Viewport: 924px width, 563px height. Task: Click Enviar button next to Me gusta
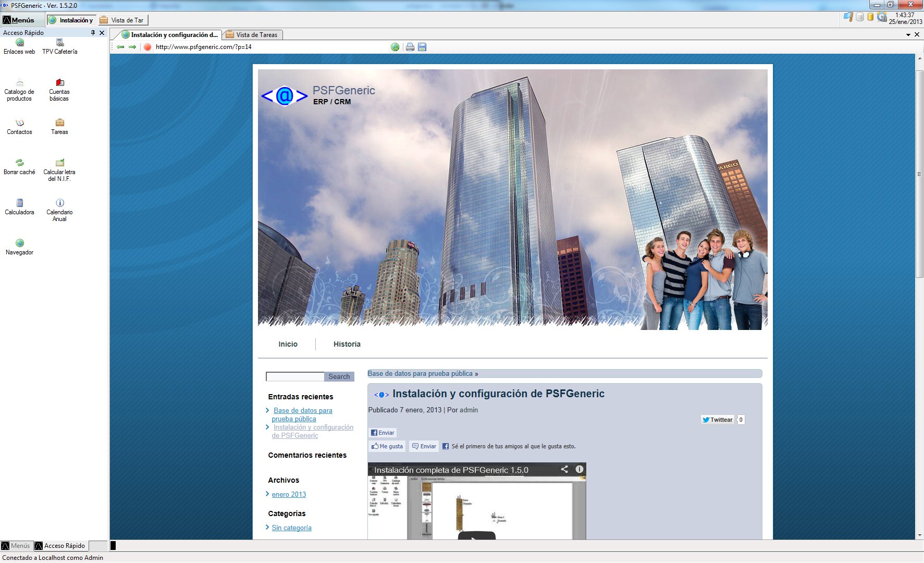click(x=424, y=446)
